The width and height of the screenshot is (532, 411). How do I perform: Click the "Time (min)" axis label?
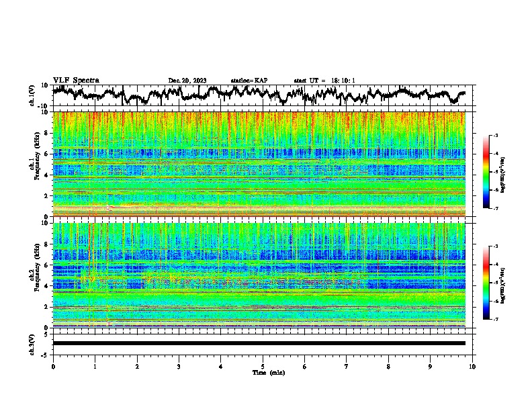pyautogui.click(x=269, y=373)
